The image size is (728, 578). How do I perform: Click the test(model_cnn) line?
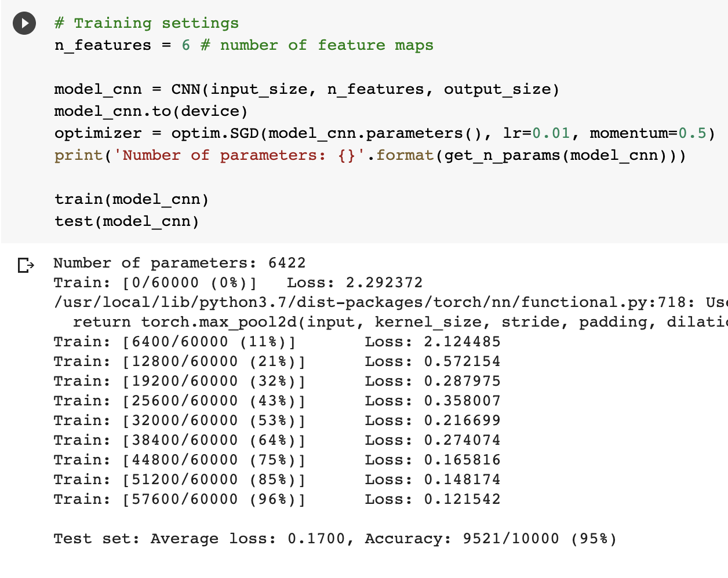[x=126, y=221]
